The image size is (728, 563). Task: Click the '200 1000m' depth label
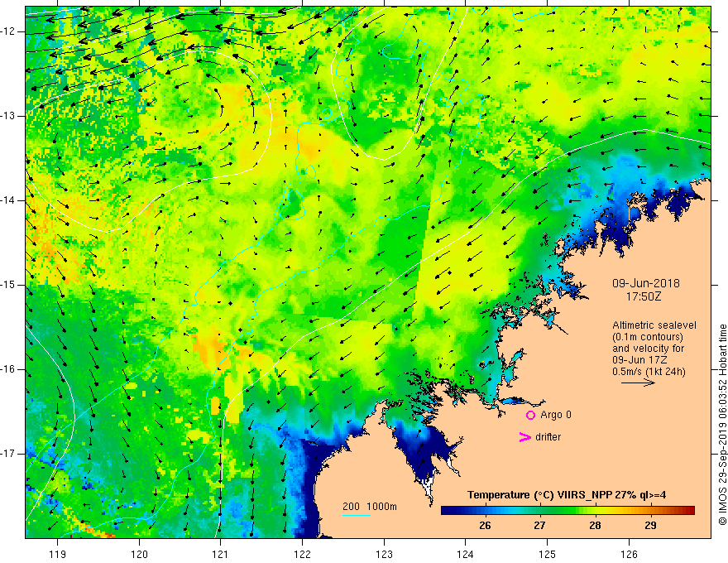pos(370,507)
